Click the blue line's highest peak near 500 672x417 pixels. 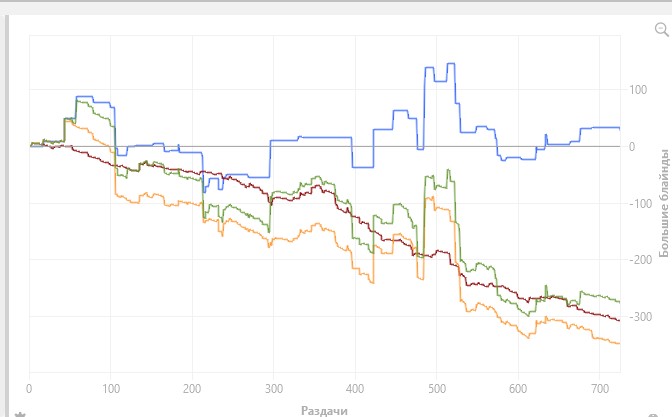[x=451, y=63]
